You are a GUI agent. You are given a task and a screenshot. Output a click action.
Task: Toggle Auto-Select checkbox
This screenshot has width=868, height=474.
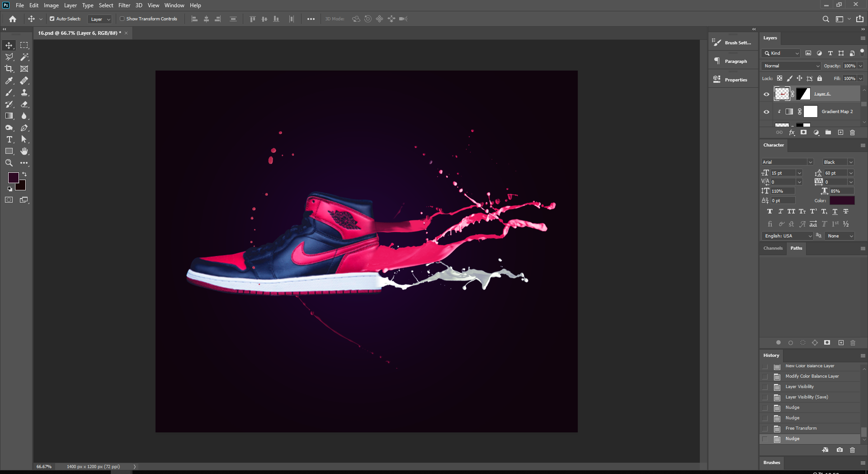[x=52, y=19]
